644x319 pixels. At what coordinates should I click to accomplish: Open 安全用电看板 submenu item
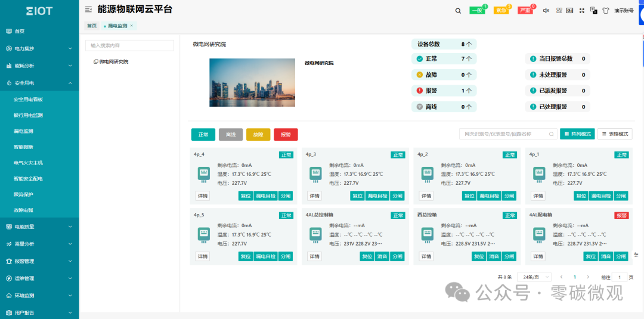pyautogui.click(x=39, y=100)
